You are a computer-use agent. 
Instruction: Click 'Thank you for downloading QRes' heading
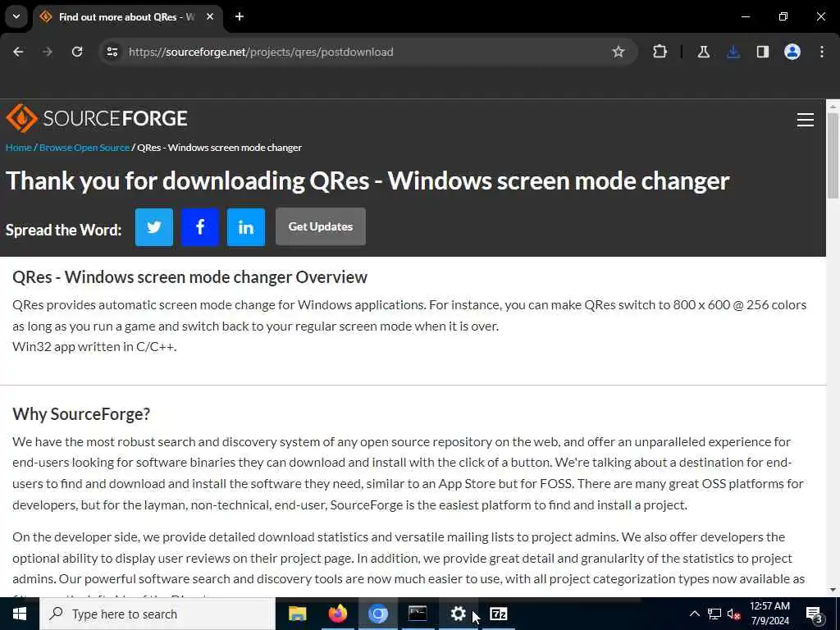coord(367,180)
